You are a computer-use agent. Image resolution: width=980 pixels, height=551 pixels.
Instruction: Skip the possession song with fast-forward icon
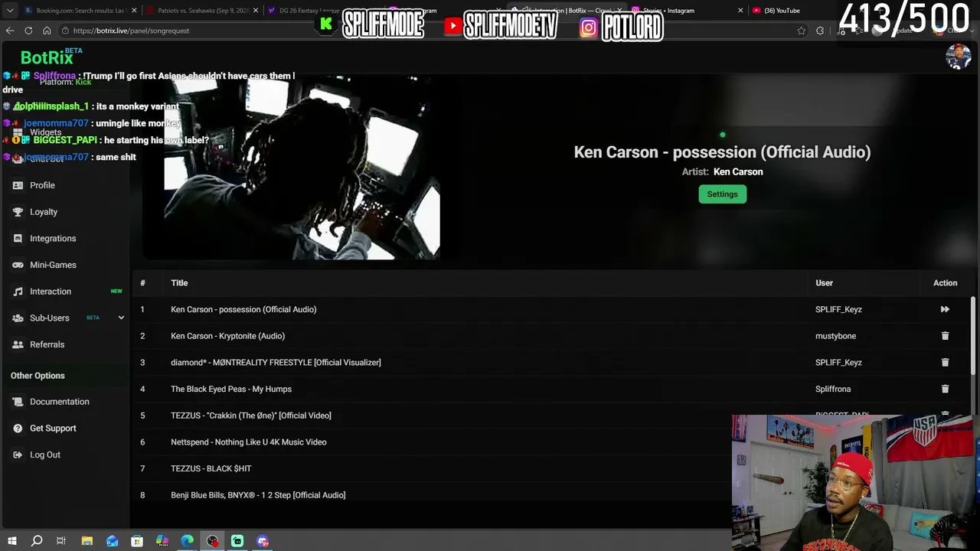tap(945, 309)
